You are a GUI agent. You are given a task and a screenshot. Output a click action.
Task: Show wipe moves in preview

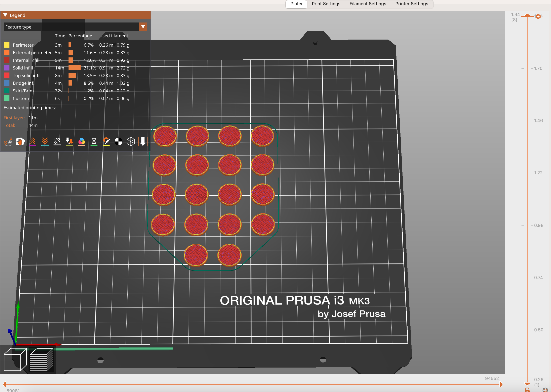[20, 141]
